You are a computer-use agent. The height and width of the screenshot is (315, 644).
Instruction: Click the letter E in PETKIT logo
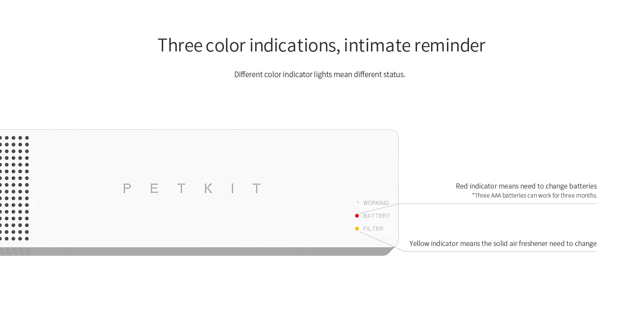[154, 189]
